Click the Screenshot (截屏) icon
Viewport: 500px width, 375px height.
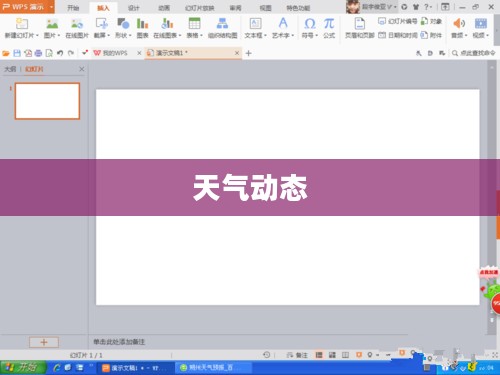(x=102, y=23)
